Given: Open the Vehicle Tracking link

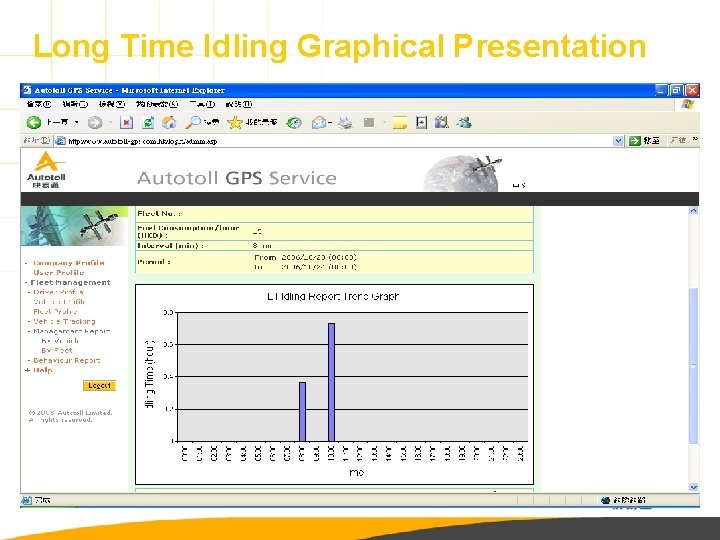Looking at the screenshot, I should click(x=64, y=321).
